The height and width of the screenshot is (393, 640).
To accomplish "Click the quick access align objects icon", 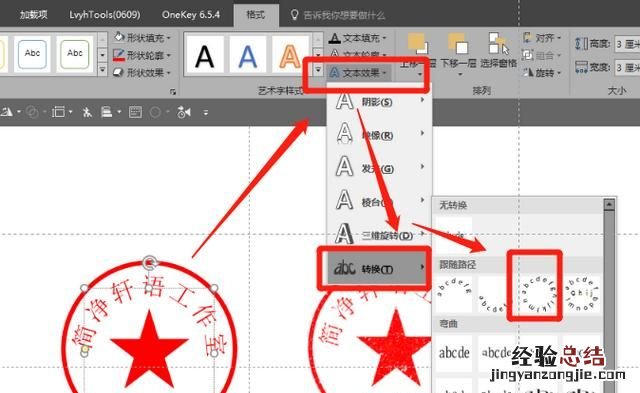I will tap(58, 111).
